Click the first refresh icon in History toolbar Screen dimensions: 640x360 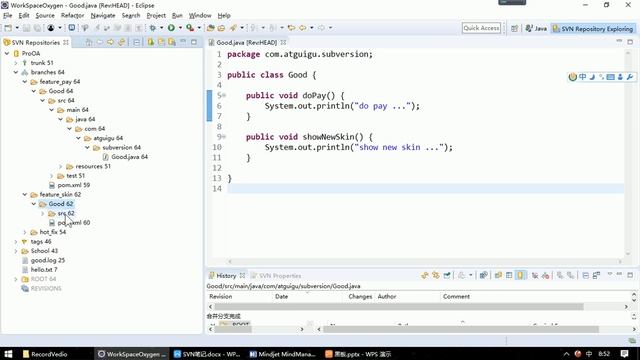click(x=425, y=276)
